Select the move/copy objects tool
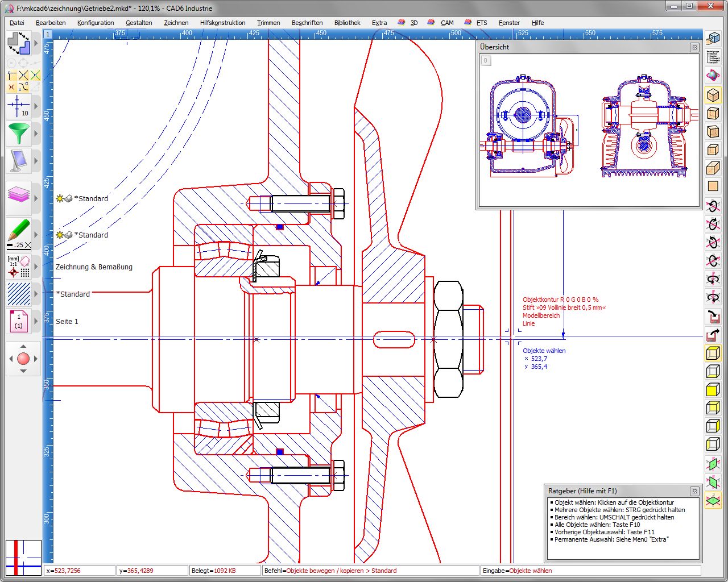 20,43
